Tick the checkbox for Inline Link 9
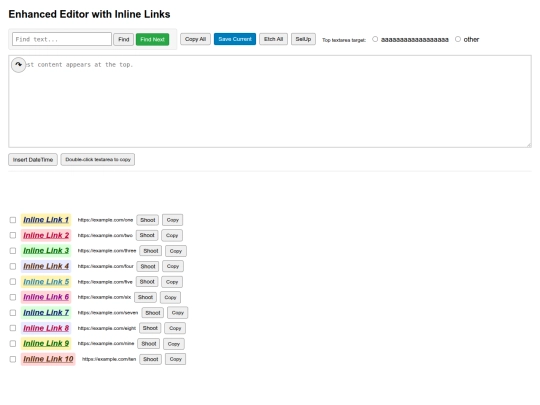The height and width of the screenshot is (405, 540). point(13,344)
